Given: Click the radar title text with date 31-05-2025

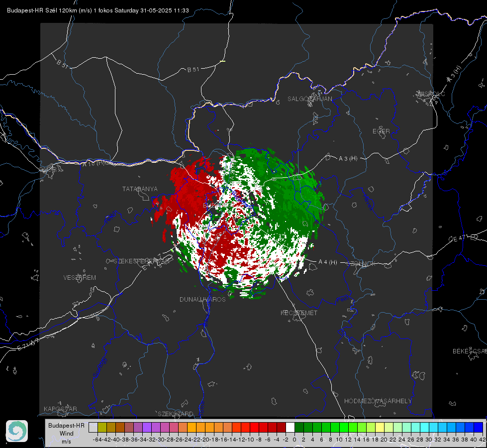Looking at the screenshot, I should pyautogui.click(x=98, y=10).
